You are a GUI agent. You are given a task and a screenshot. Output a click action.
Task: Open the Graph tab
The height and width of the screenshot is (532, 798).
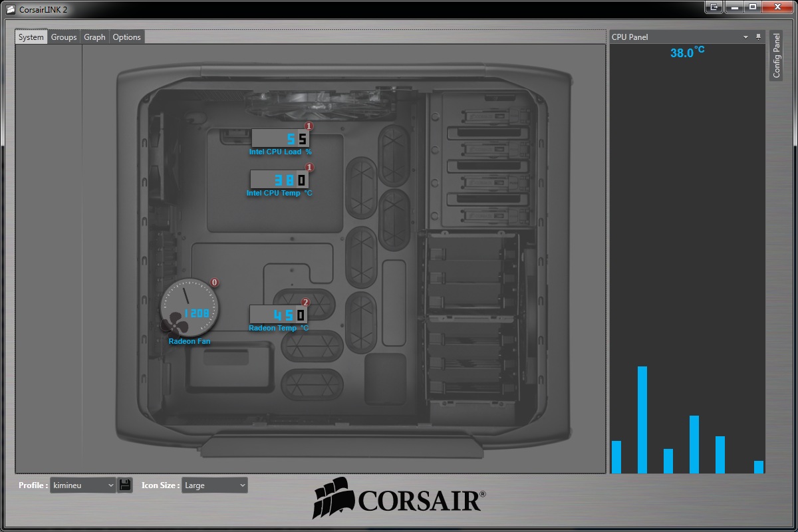(94, 37)
